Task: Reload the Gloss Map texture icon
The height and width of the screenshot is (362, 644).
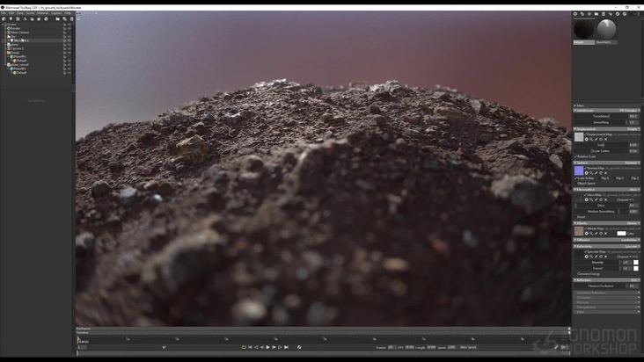Action: [x=601, y=199]
